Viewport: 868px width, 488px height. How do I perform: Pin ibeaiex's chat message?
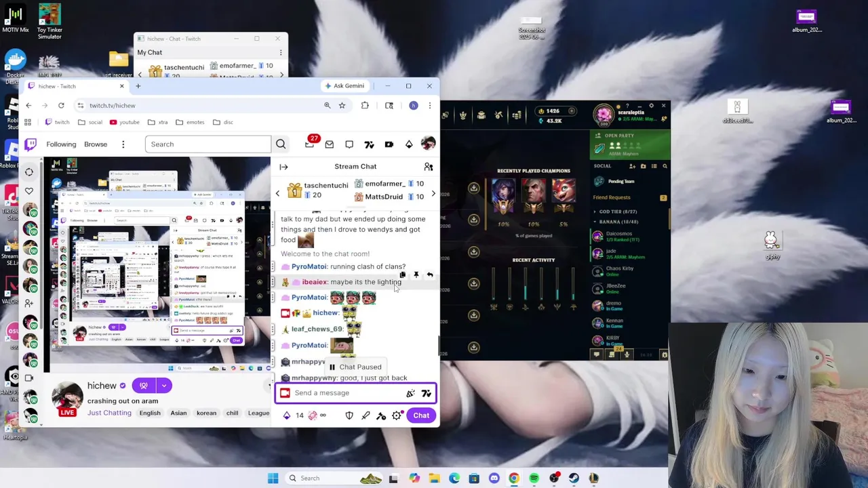point(416,274)
